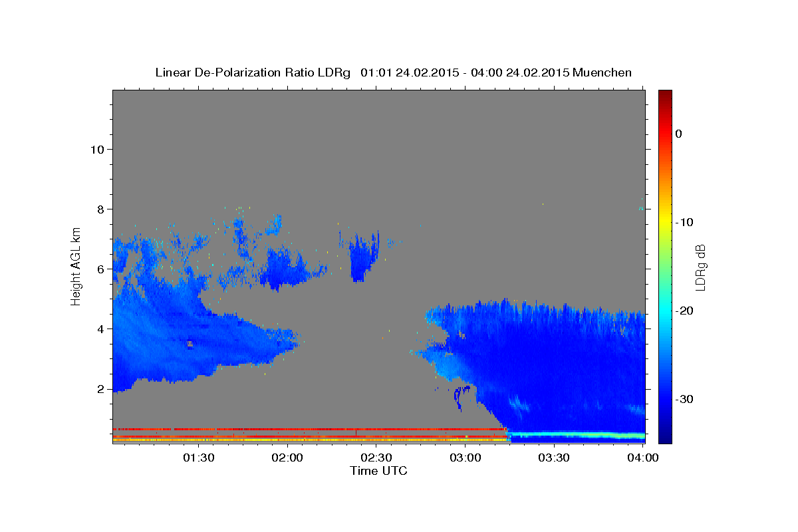
Task: Click the colorbar label '0'
Action: pos(678,134)
